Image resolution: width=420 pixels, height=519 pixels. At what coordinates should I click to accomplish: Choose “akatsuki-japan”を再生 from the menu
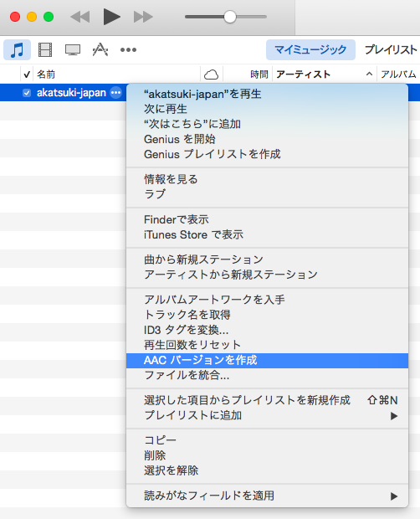point(267,94)
